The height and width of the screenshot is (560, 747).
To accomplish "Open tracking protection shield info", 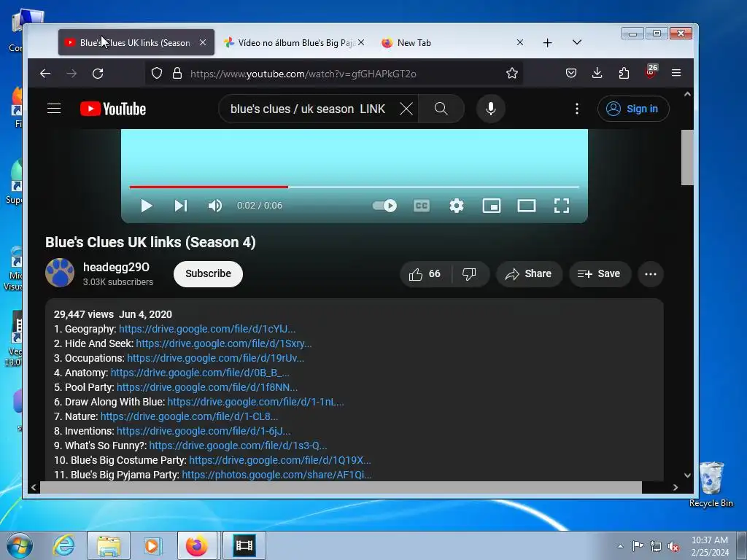I will 157,74.
